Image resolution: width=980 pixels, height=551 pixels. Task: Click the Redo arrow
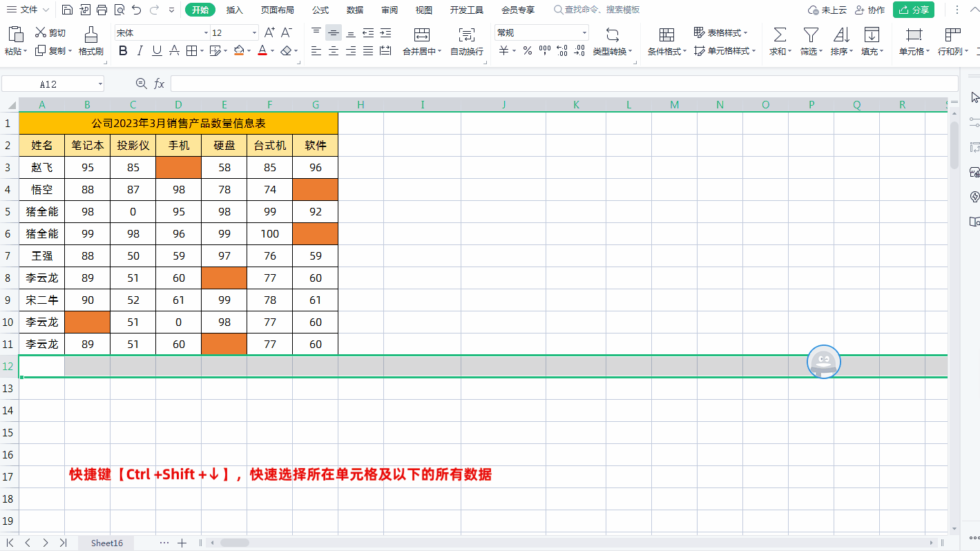point(154,10)
